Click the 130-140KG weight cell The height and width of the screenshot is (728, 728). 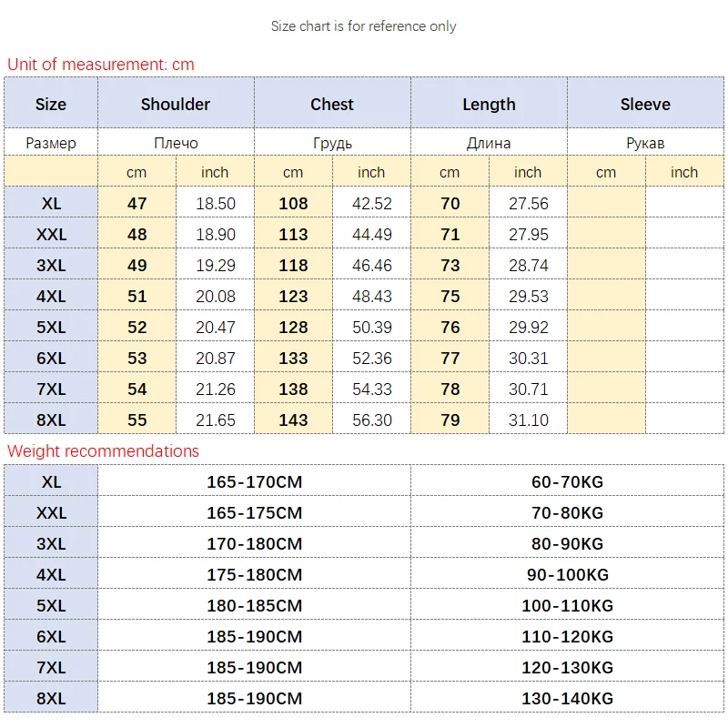point(568,699)
